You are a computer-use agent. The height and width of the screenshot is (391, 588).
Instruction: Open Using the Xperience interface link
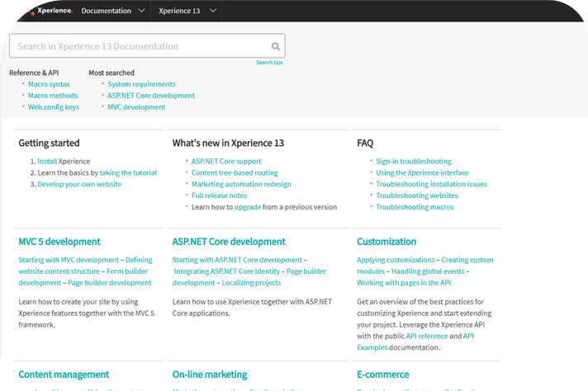coord(422,172)
